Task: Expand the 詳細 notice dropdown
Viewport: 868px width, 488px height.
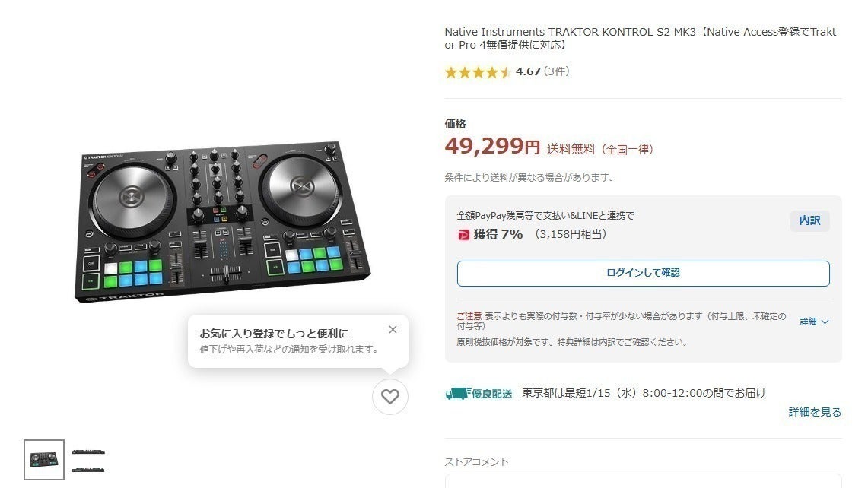Action: (x=808, y=322)
